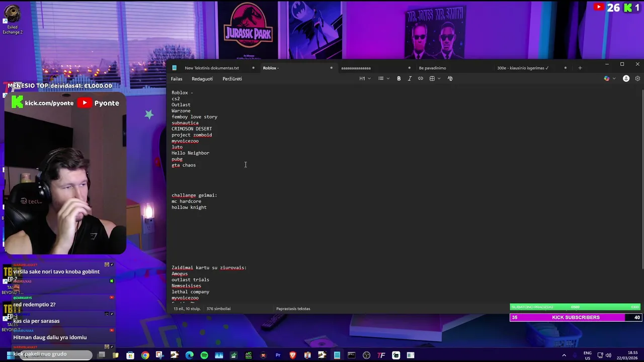Click the 'hollow knight' line

[189, 207]
